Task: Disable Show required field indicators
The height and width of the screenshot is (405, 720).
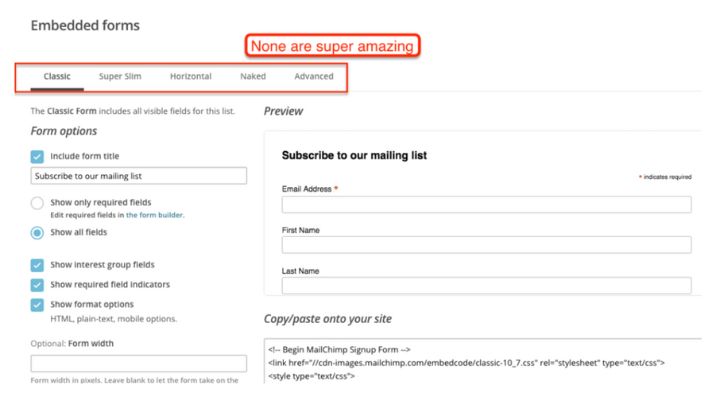Action: coord(37,285)
